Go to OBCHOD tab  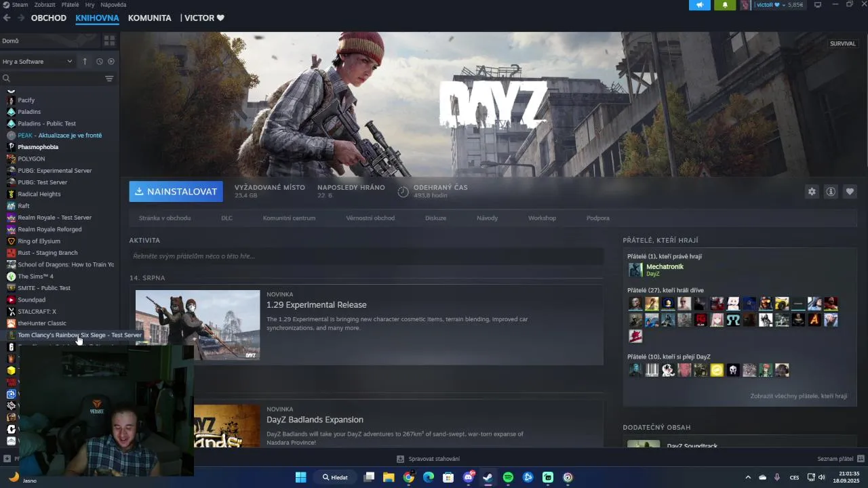(49, 18)
